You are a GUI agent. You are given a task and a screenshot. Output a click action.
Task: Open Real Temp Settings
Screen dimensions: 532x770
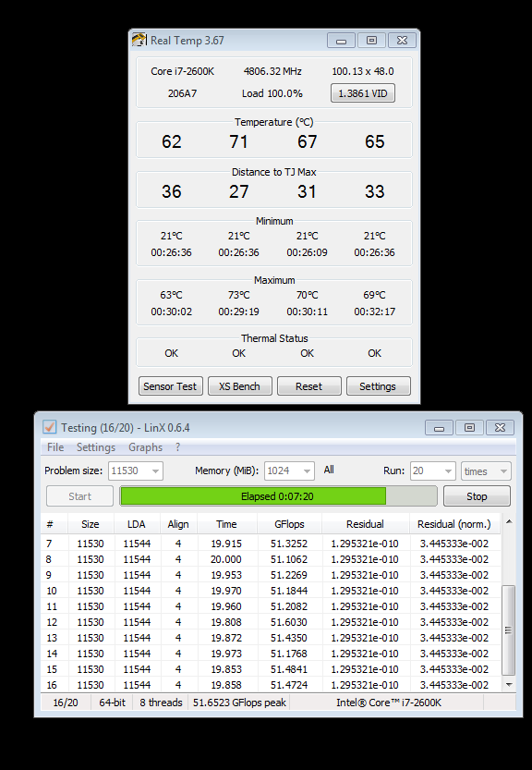point(378,386)
